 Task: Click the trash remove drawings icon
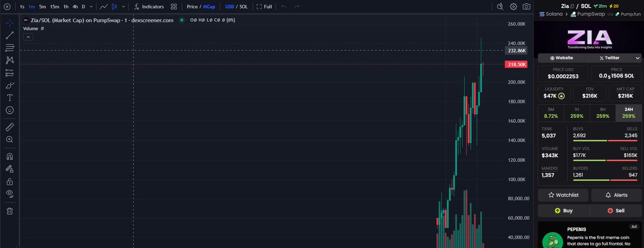(9, 211)
